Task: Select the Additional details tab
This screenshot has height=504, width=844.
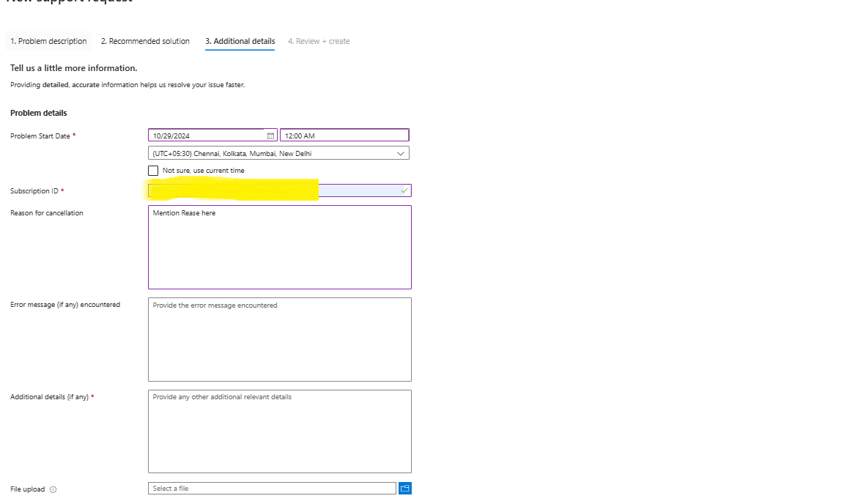Action: [240, 42]
